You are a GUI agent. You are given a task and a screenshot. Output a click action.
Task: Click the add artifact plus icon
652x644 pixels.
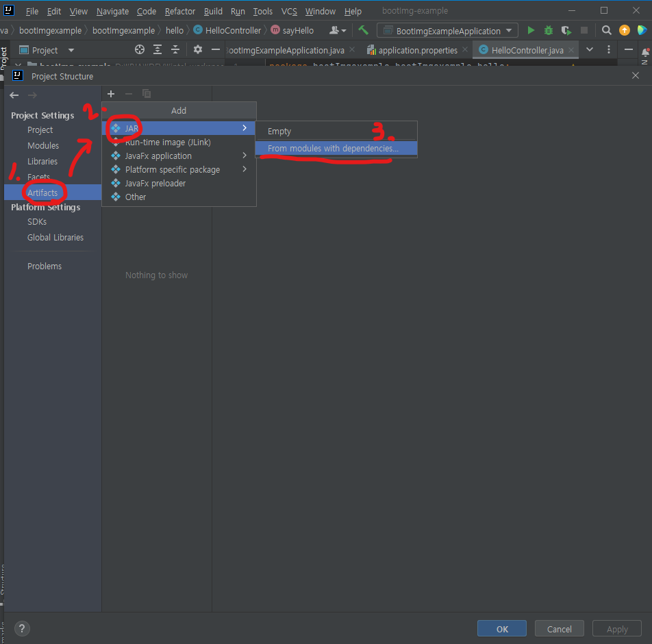(x=111, y=94)
